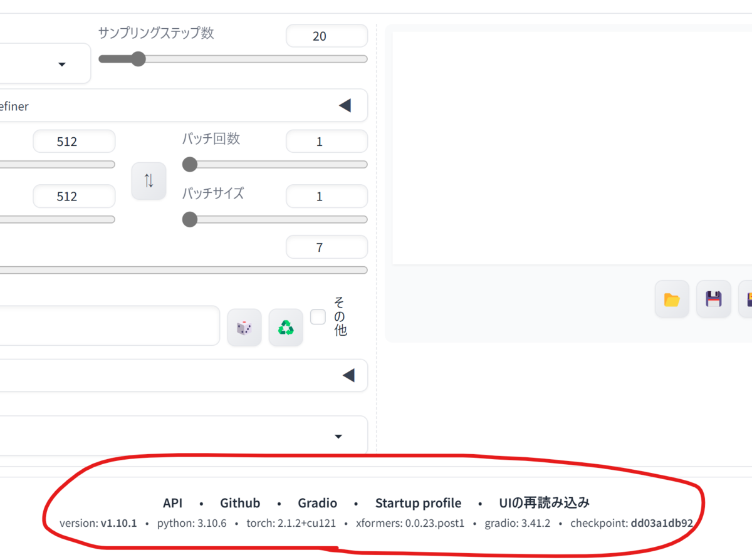Open the Gradio website link

[x=317, y=502]
